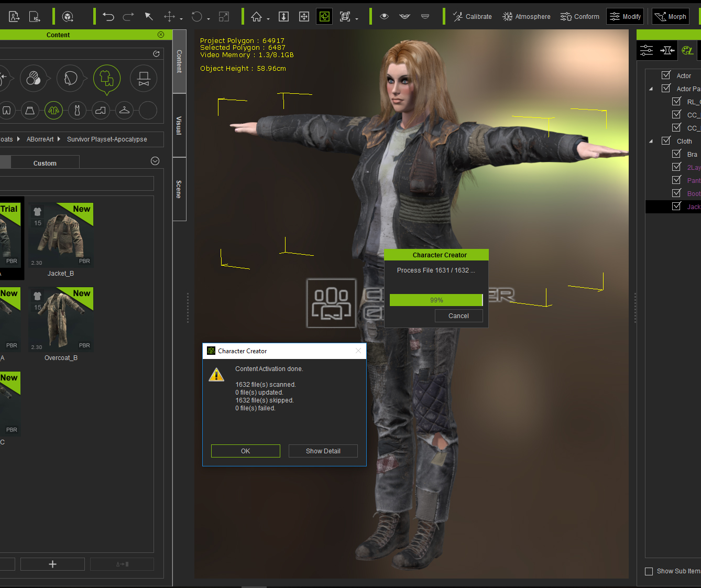This screenshot has width=701, height=588.
Task: Open the Head profile content category
Action: 70,79
